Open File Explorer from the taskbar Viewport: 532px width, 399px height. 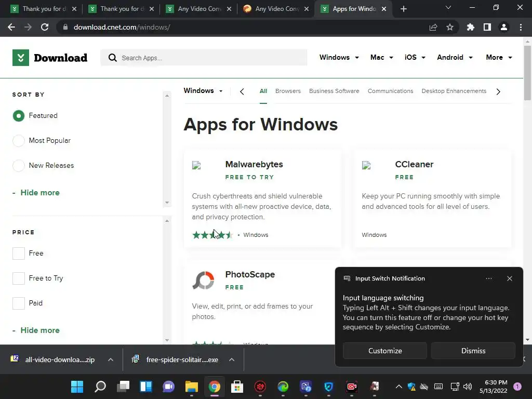pos(192,387)
